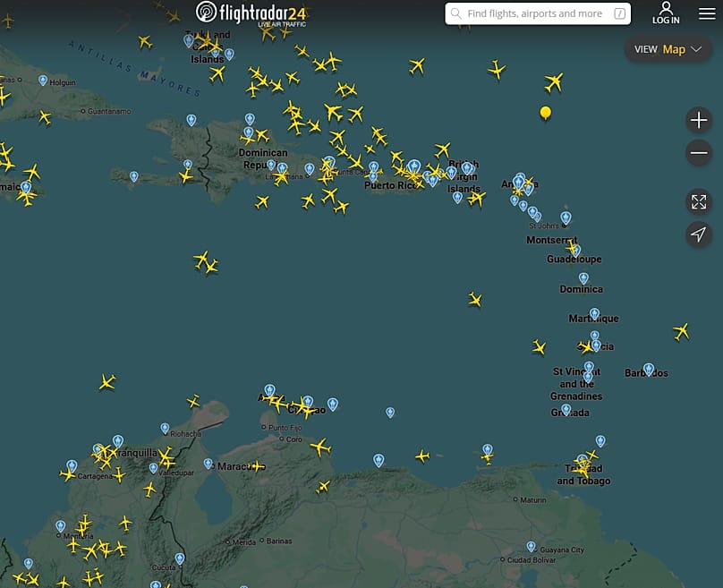The width and height of the screenshot is (723, 588).
Task: Activate the geolocation arrow icon
Action: 699,234
